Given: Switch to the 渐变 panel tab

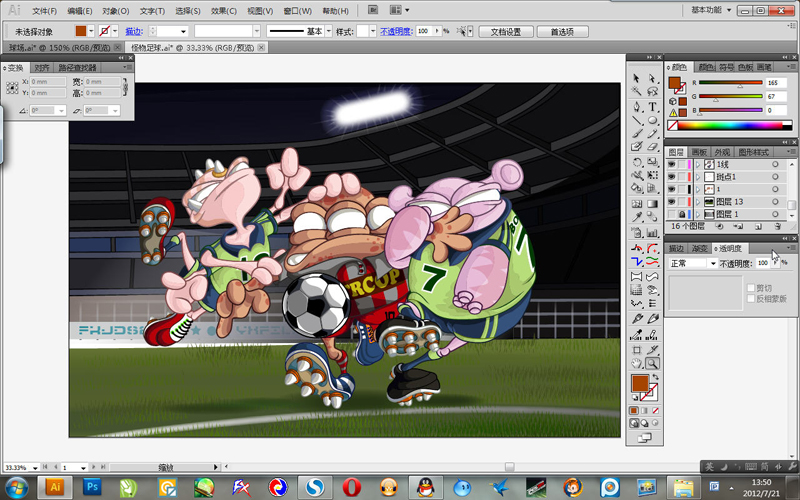Looking at the screenshot, I should coord(699,248).
